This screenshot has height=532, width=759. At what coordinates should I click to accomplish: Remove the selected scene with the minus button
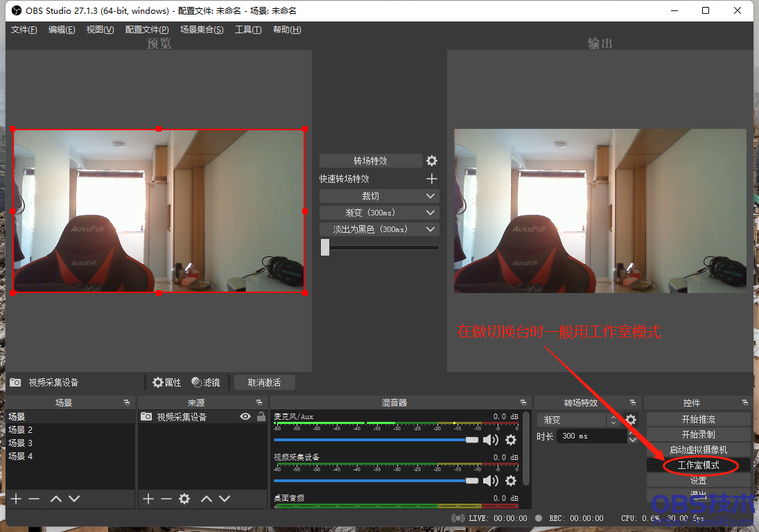(x=34, y=499)
